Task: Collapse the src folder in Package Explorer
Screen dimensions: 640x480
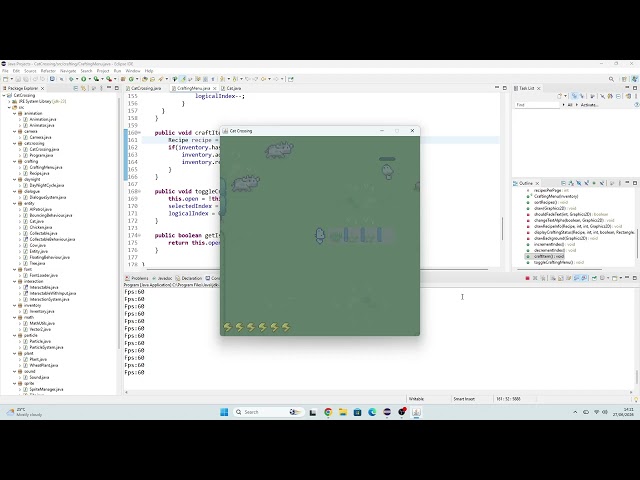Action: (9, 107)
